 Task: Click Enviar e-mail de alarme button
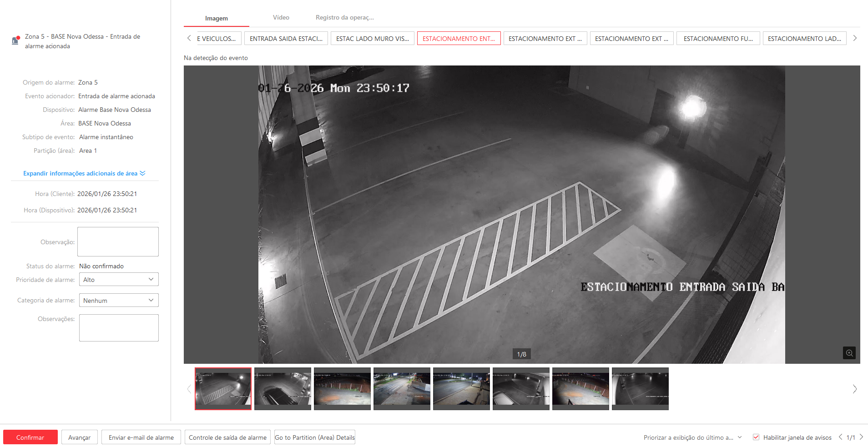(141, 437)
